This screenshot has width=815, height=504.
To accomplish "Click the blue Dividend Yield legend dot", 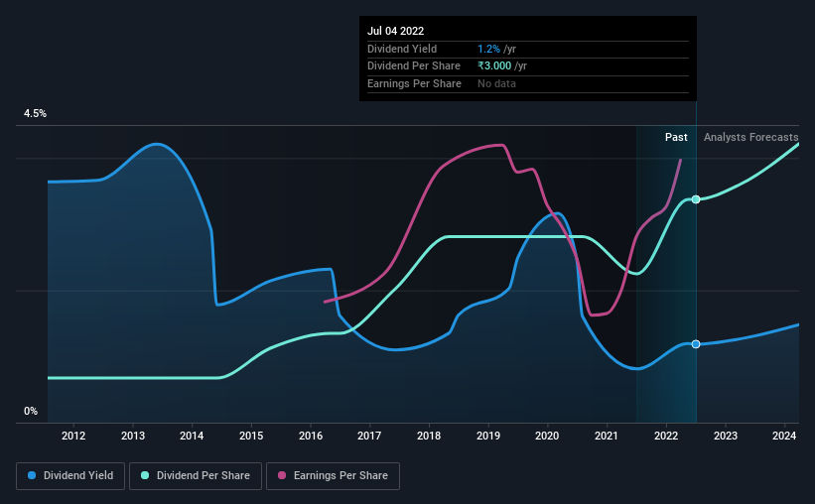I will (x=32, y=475).
